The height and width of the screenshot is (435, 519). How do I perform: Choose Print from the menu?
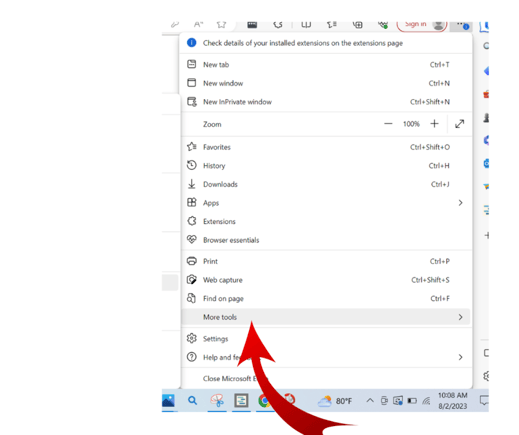click(x=326, y=261)
